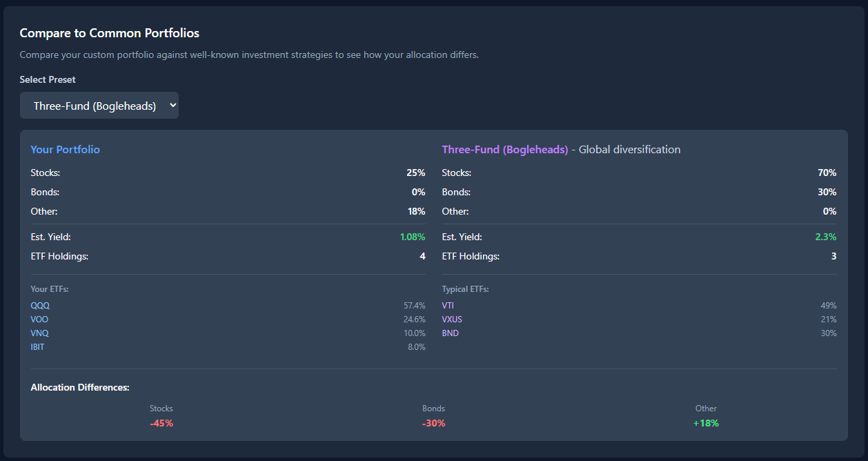Select the ETF Holdings count of 4
Viewport: 868px width, 461px height.
click(x=422, y=256)
